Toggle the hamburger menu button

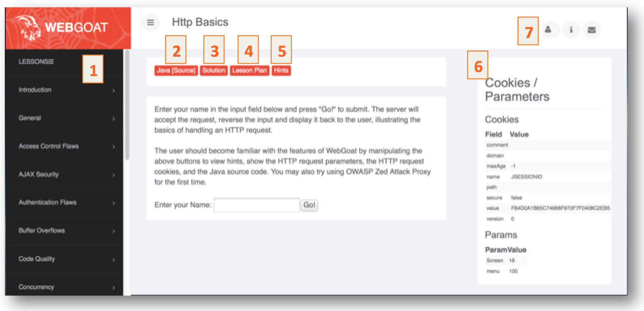pos(150,22)
